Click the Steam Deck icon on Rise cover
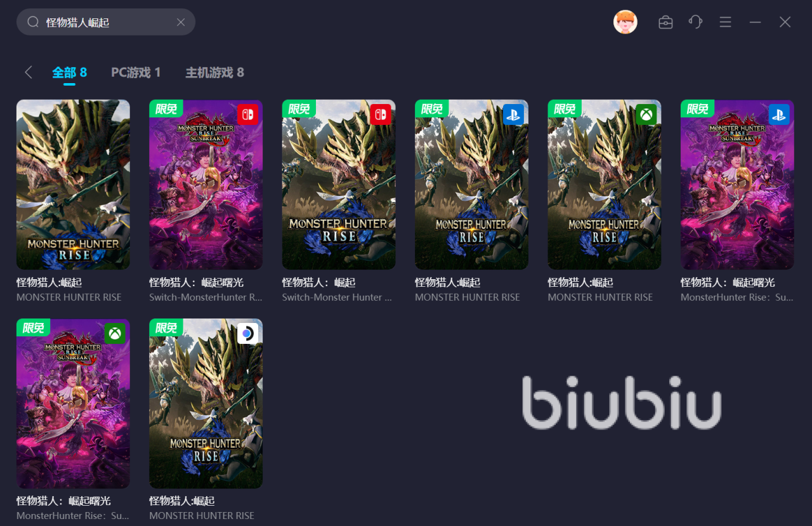Image resolution: width=812 pixels, height=526 pixels. (248, 334)
